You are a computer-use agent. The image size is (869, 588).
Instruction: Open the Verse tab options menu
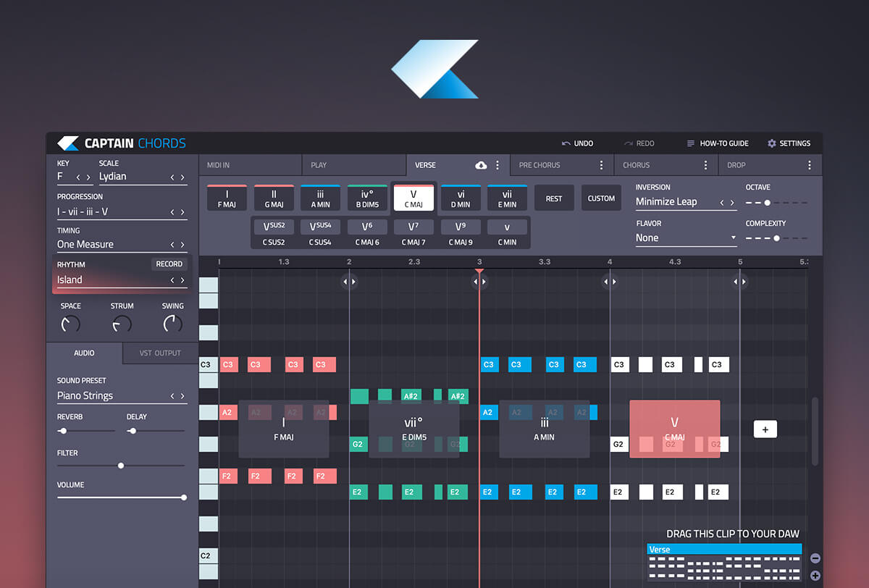pos(498,165)
